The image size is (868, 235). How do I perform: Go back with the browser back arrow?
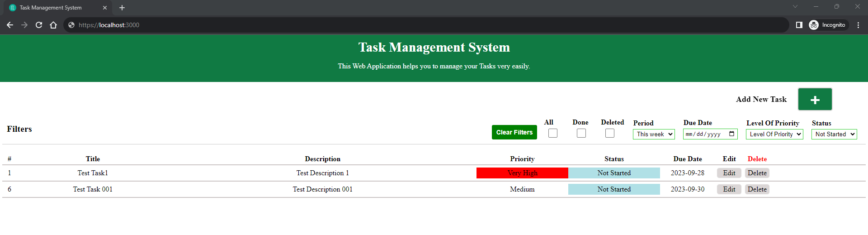point(10,25)
